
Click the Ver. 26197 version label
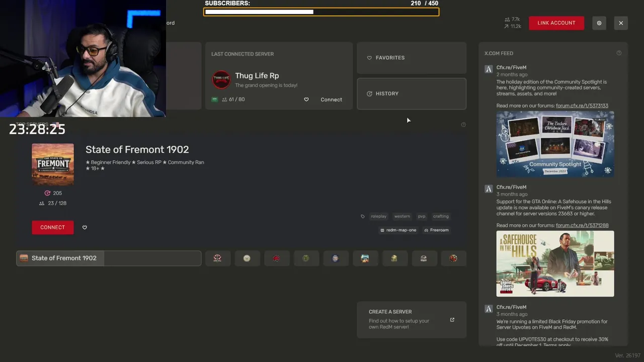coord(627,355)
